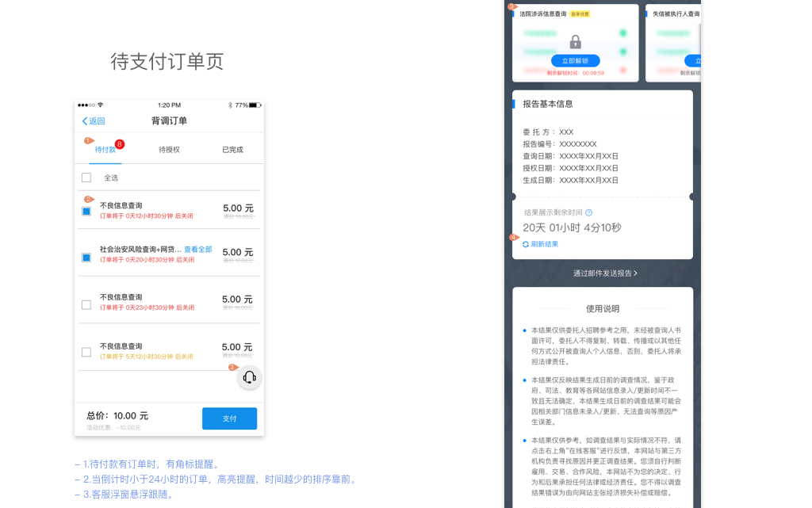Image resolution: width=812 pixels, height=508 pixels.
Task: Check the order closing in 5天12小时30分钟
Action: (x=86, y=352)
